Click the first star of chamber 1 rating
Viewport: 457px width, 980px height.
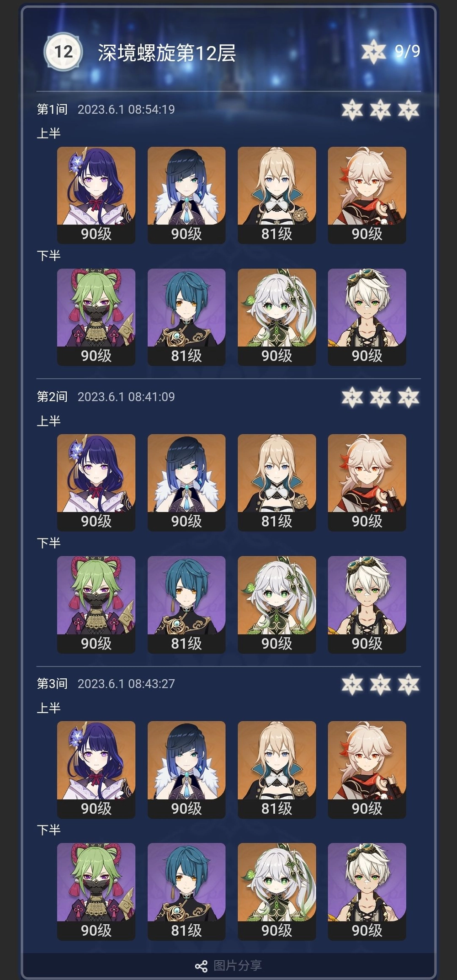352,110
